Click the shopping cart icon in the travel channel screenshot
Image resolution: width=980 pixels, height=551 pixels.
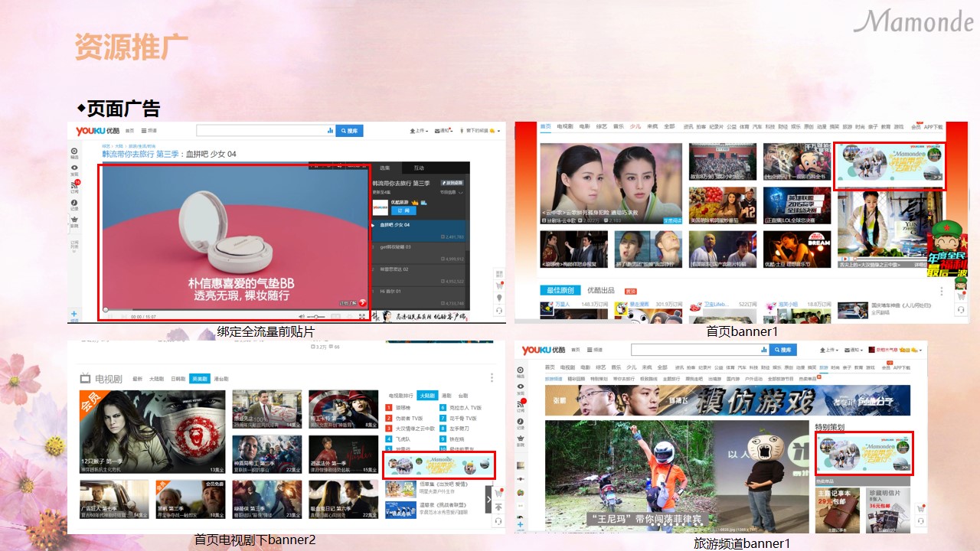tap(920, 508)
